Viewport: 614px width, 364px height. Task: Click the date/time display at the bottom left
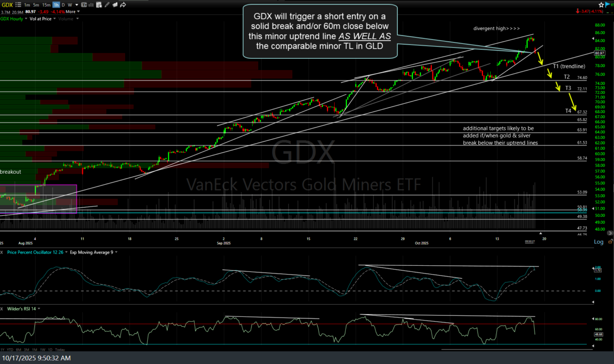coord(36,358)
